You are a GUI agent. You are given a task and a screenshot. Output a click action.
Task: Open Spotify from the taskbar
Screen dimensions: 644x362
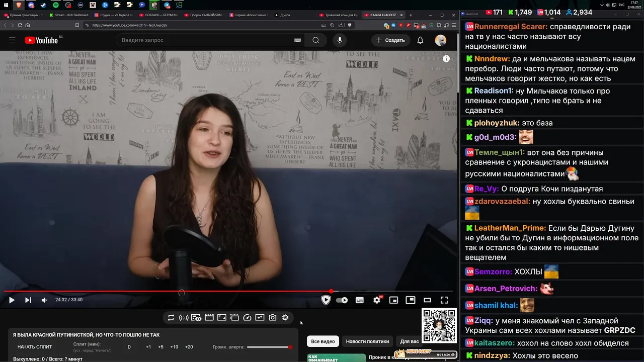[55, 5]
